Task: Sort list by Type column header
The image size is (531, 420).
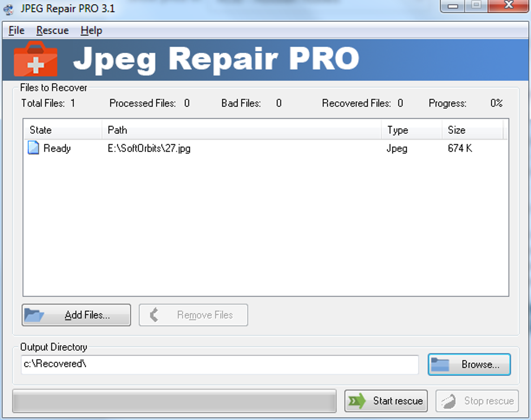Action: (412, 130)
